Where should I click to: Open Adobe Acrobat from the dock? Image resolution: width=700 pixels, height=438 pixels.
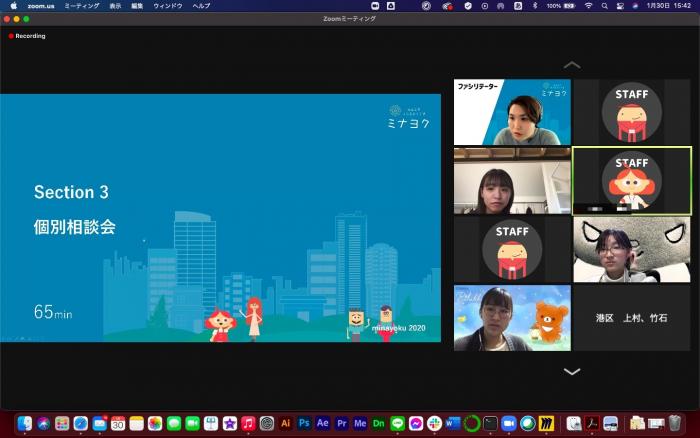[592, 423]
